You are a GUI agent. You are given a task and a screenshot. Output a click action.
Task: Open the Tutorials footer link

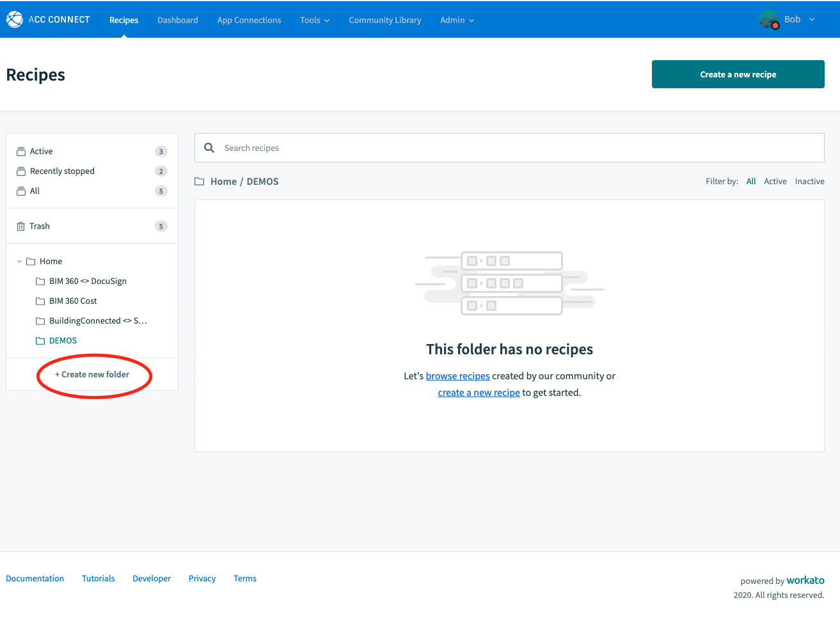click(98, 579)
